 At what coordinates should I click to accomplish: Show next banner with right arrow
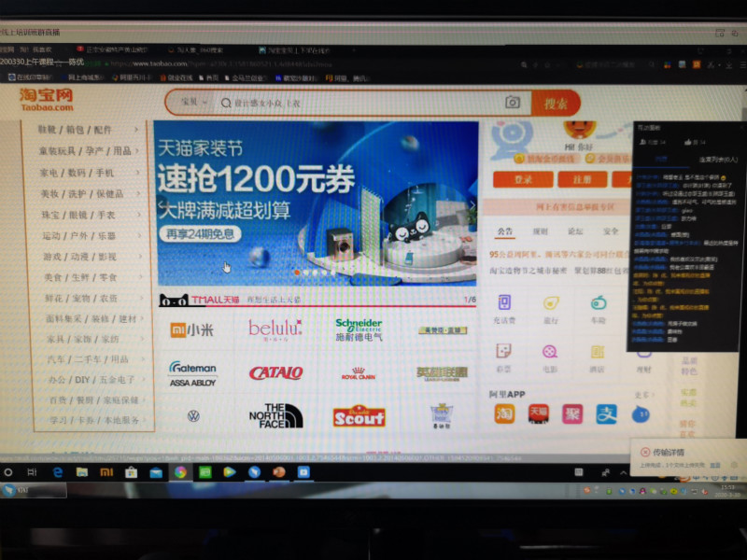[472, 204]
